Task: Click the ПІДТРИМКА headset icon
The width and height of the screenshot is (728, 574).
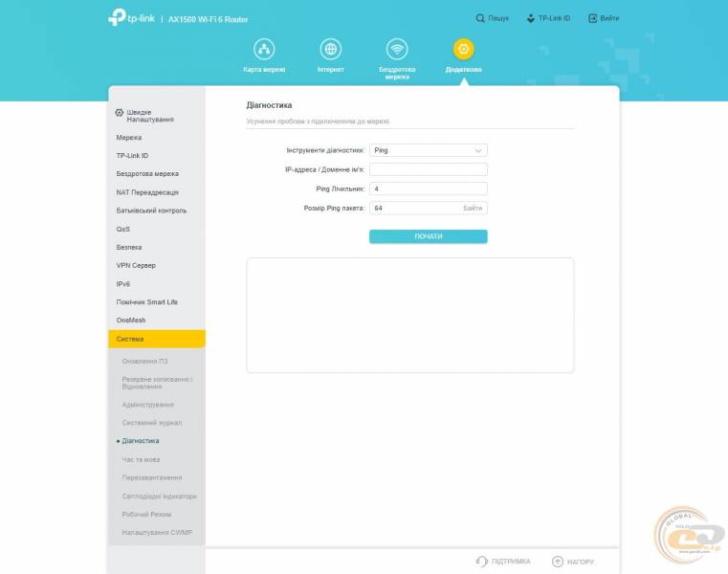Action: [481, 562]
